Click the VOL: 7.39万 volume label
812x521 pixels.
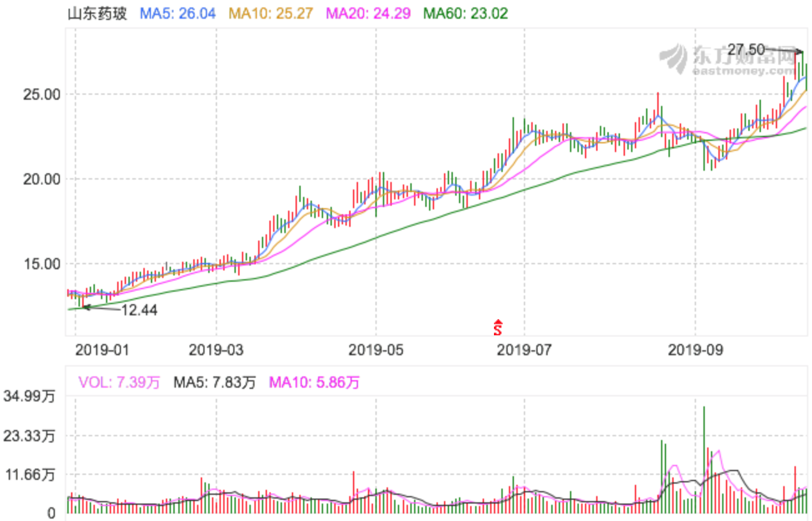pos(118,383)
